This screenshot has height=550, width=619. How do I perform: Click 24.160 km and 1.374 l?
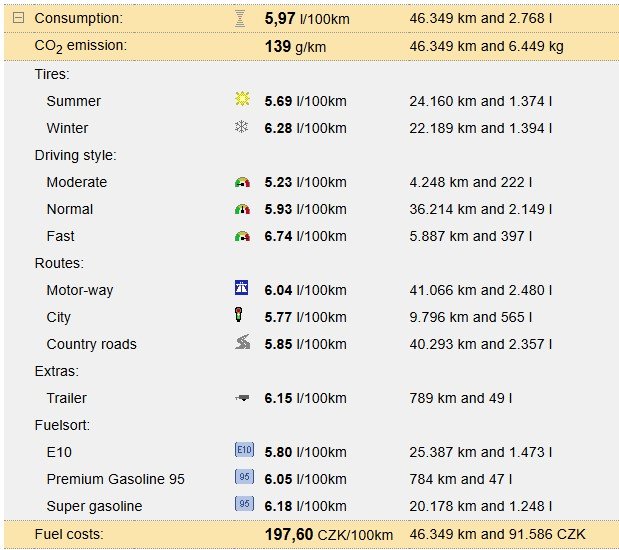click(x=480, y=101)
